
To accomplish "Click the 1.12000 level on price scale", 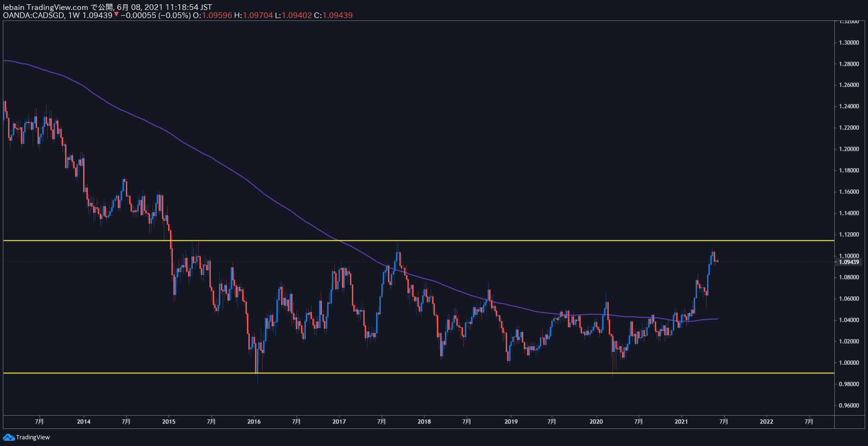I will [x=849, y=235].
